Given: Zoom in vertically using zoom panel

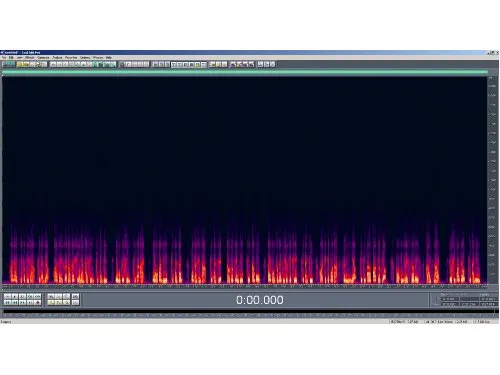Looking at the screenshot, I should click(76, 296).
